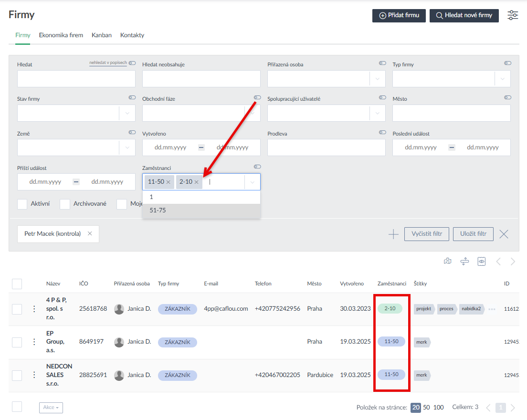Screen dimensions: 527x420
Task: Expand the Země dropdown
Action: pos(127,148)
